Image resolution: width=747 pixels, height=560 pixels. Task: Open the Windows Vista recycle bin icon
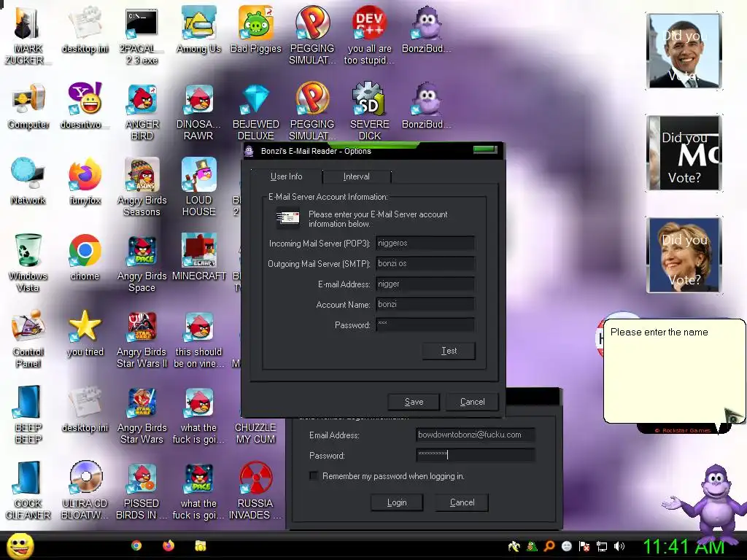pyautogui.click(x=28, y=262)
